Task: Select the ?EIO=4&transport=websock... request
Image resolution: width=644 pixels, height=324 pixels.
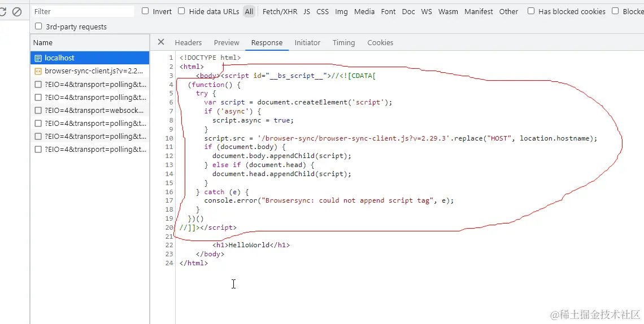Action: tap(90, 110)
